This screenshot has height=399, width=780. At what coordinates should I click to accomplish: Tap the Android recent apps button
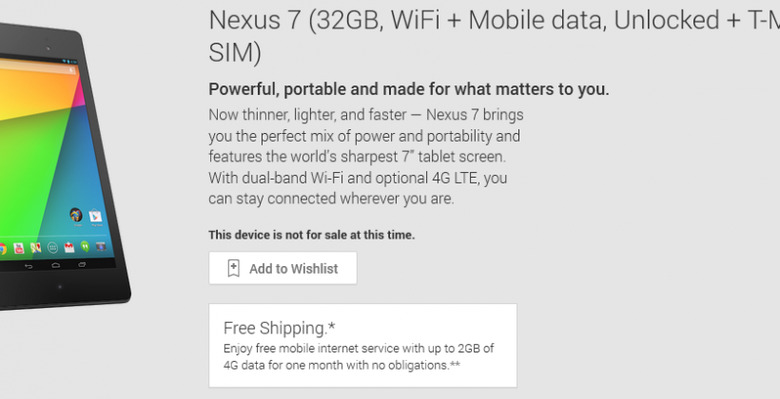point(82,264)
